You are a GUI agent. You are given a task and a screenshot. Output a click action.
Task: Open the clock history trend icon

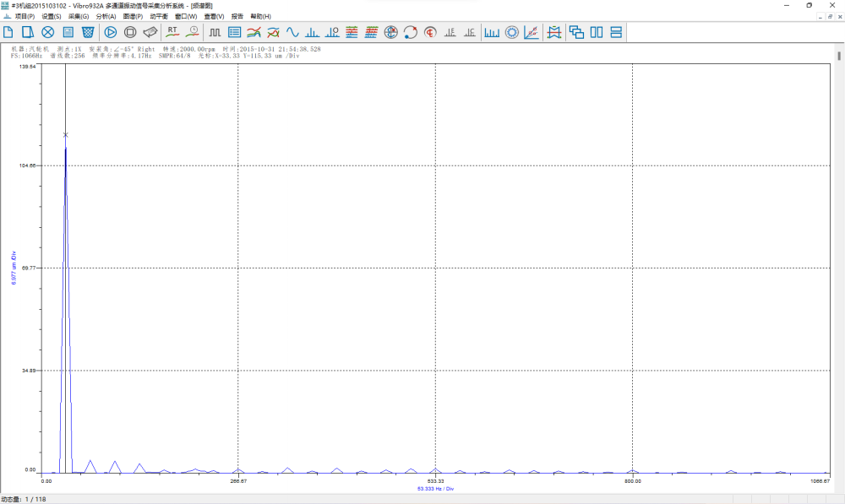point(193,32)
